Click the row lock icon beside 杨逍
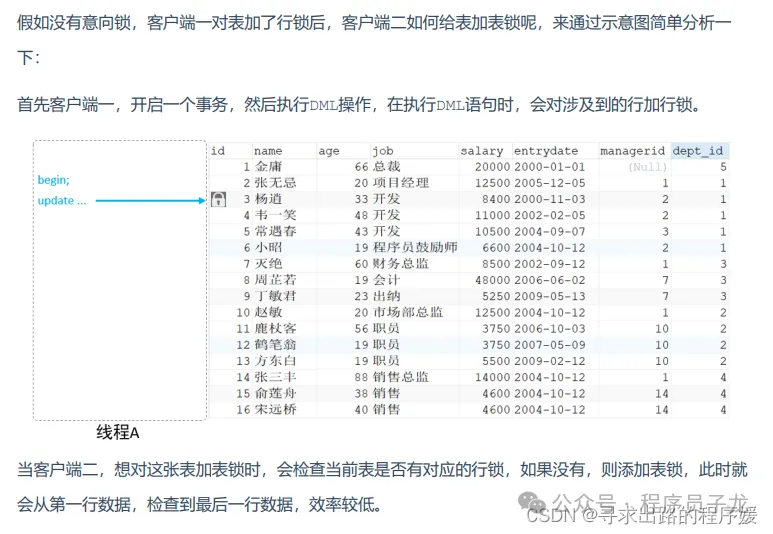The image size is (773, 534). tap(218, 199)
